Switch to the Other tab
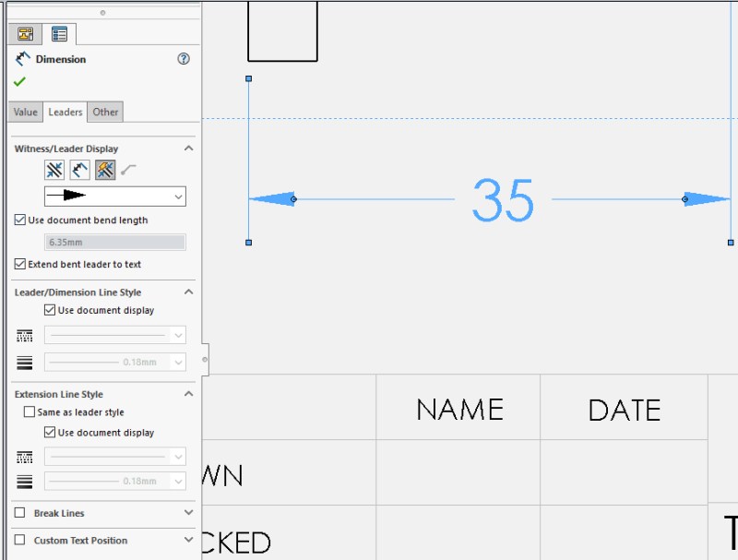738x560 pixels. click(105, 112)
